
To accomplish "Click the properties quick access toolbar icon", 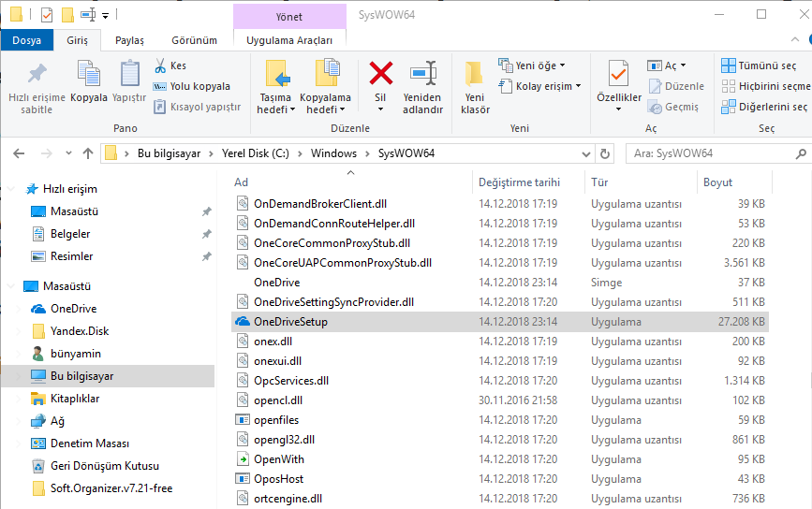I will (x=47, y=15).
